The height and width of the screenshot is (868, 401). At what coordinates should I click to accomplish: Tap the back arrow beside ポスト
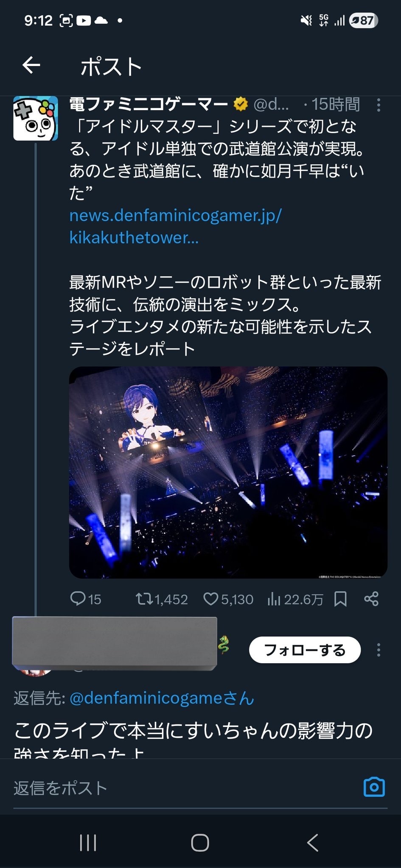click(x=31, y=66)
